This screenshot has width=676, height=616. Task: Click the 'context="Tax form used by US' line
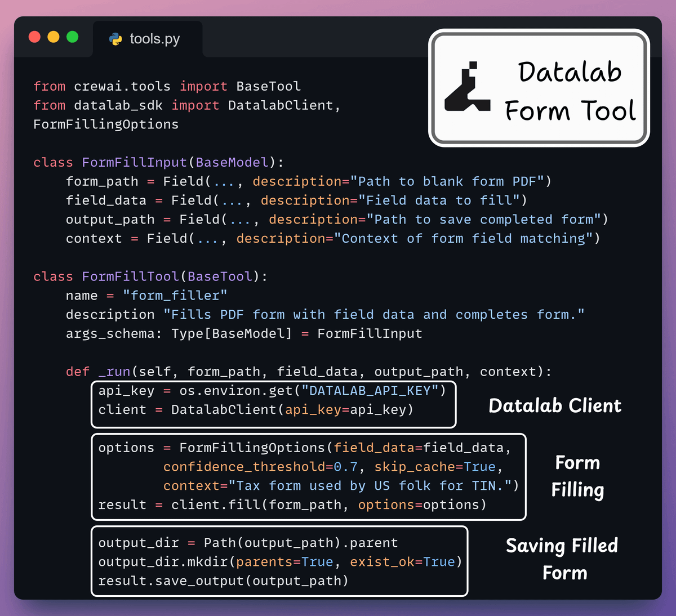(x=341, y=486)
